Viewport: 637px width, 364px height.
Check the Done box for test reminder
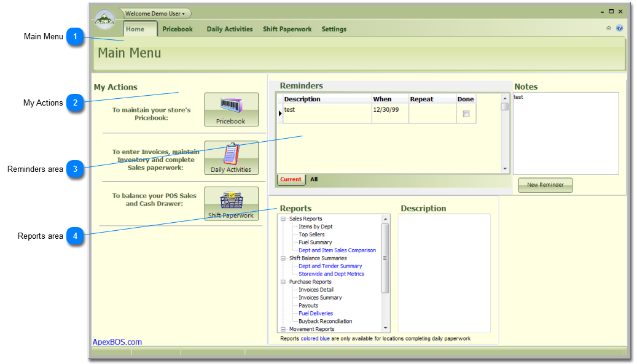pos(466,114)
